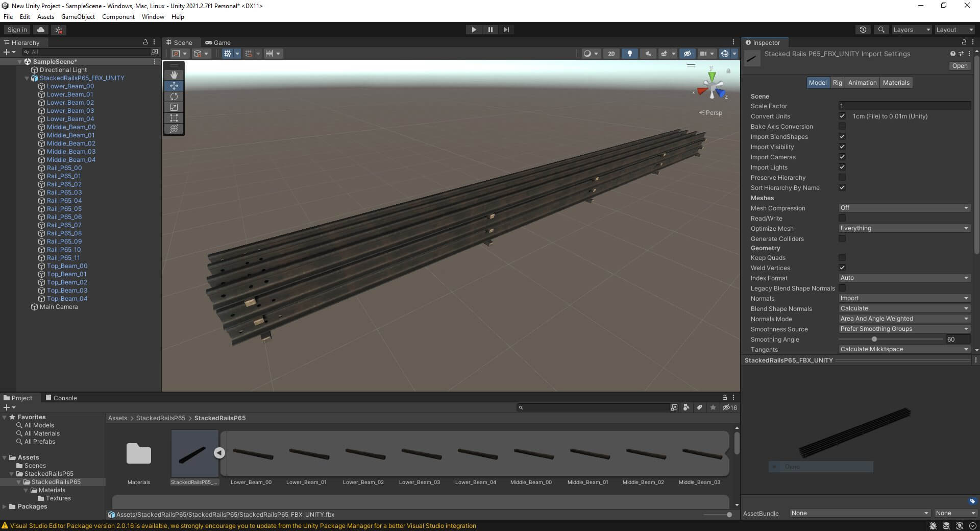The width and height of the screenshot is (980, 531).
Task: Open the global search magnifier icon
Action: (x=881, y=30)
